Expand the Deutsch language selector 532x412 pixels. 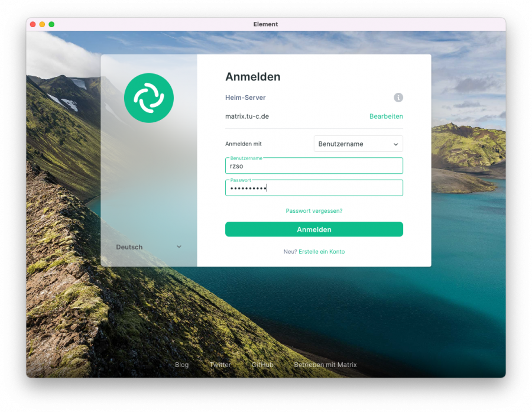click(x=148, y=247)
